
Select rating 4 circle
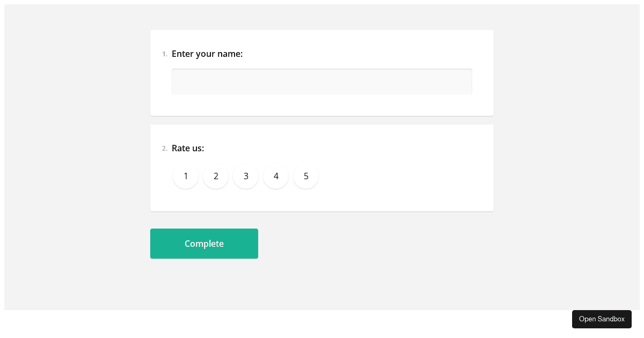pyautogui.click(x=276, y=176)
